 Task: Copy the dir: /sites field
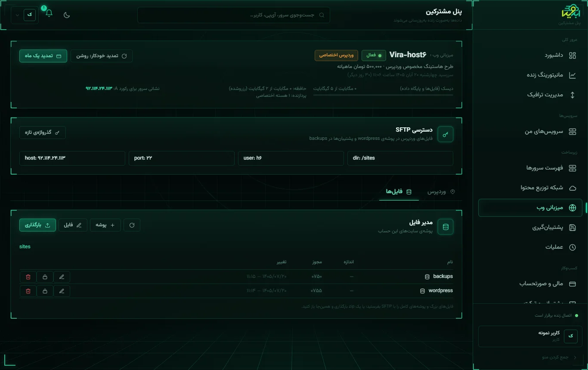point(400,158)
